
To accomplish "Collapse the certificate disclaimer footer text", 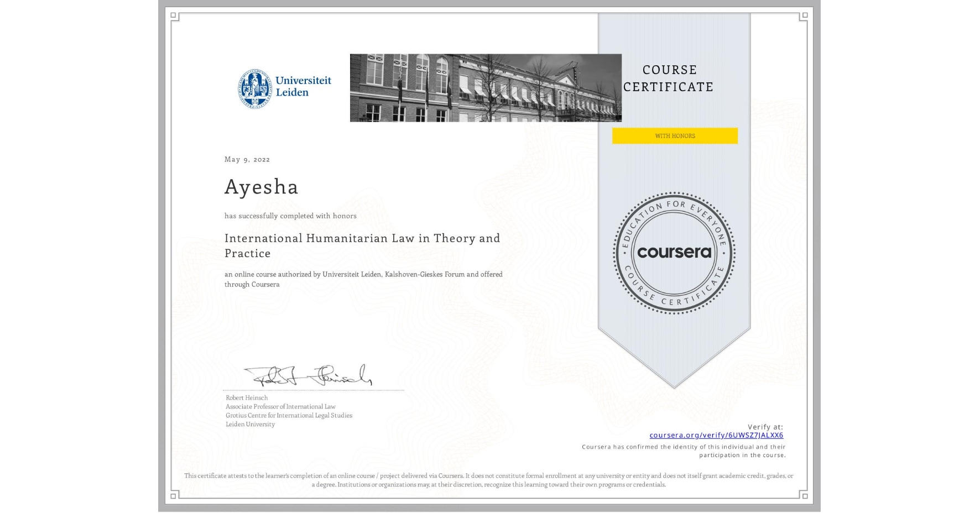I will (x=489, y=480).
